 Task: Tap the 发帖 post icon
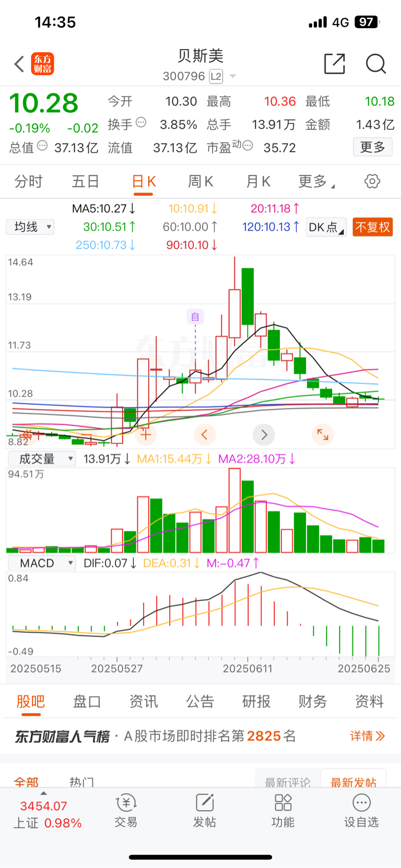(205, 811)
